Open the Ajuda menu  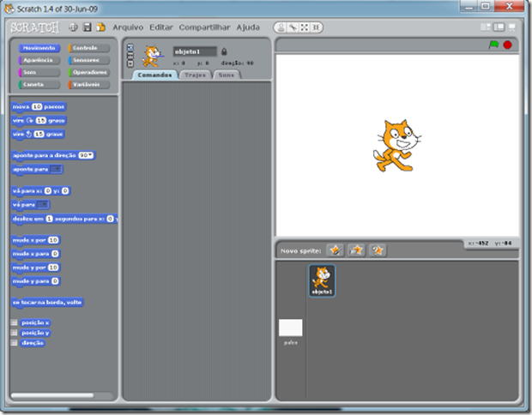tap(248, 27)
